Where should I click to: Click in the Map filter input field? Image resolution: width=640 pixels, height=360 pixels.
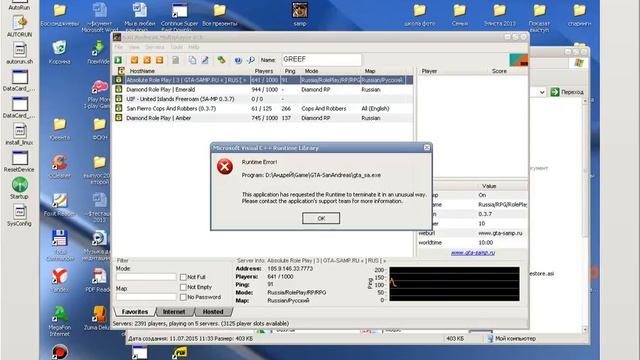146,297
